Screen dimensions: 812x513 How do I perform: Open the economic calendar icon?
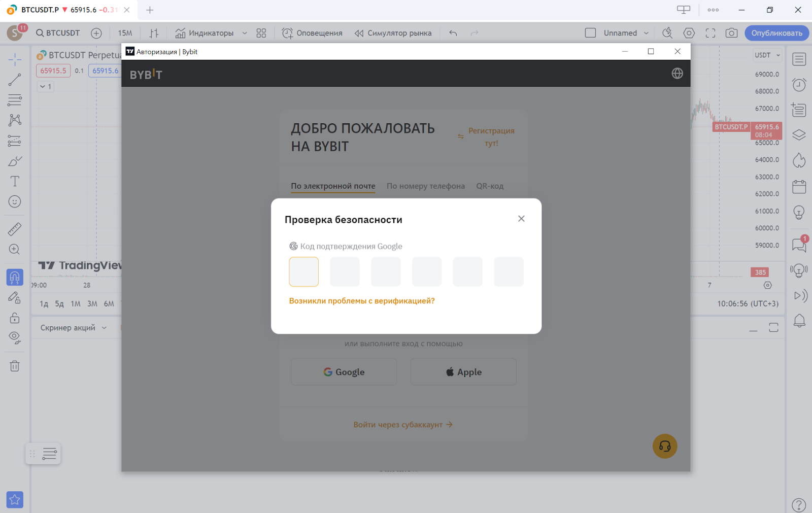click(x=799, y=186)
